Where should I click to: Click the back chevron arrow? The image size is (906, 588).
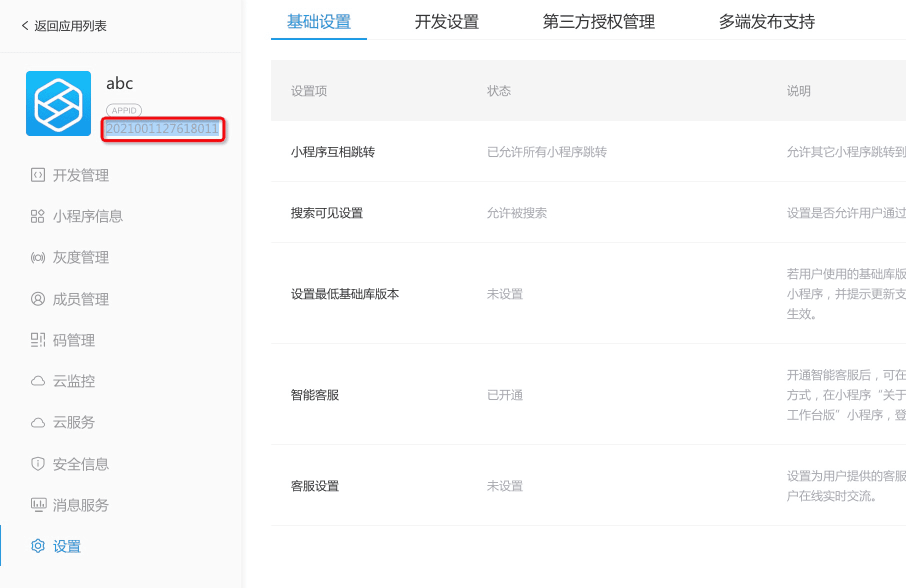point(24,25)
